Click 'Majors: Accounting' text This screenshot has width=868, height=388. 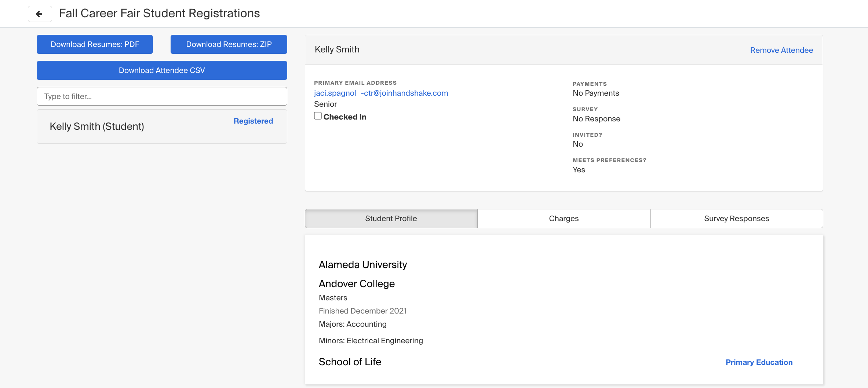(353, 324)
